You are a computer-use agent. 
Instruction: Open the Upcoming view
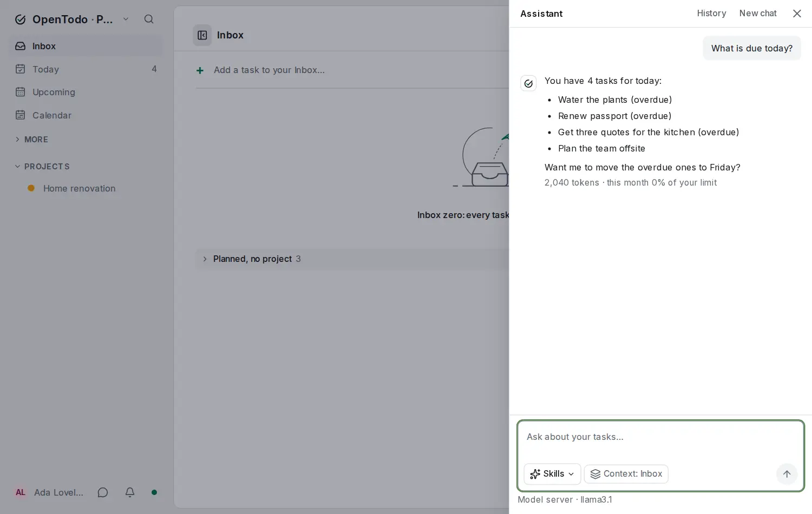point(86,92)
